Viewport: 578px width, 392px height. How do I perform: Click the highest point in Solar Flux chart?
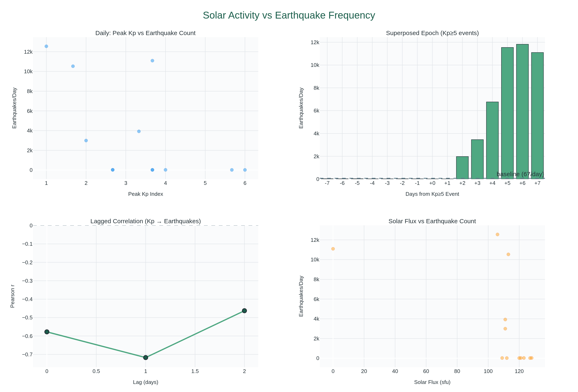[x=497, y=234]
